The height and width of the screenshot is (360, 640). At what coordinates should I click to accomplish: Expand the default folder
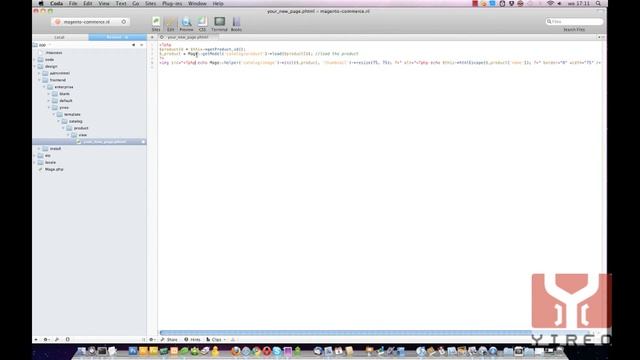click(x=49, y=101)
